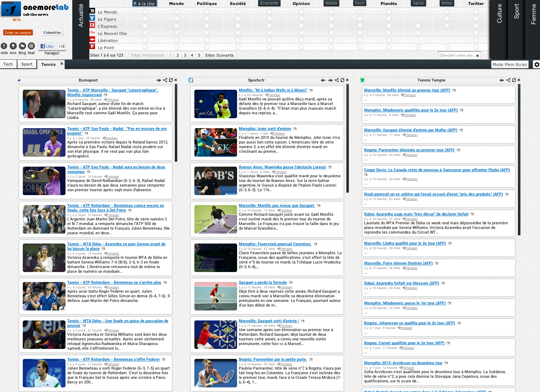This screenshot has width=540, height=392.
Task: Check Le Monde A la Une checkbox
Action: [145, 11]
